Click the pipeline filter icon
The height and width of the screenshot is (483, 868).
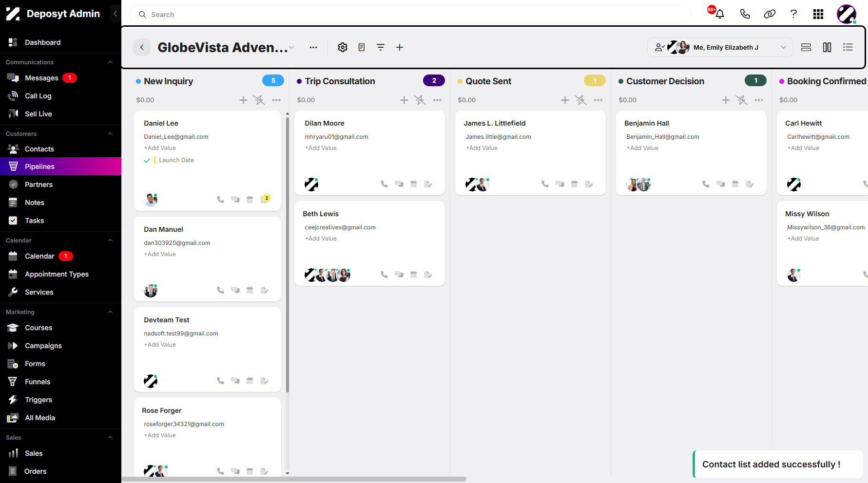point(381,47)
